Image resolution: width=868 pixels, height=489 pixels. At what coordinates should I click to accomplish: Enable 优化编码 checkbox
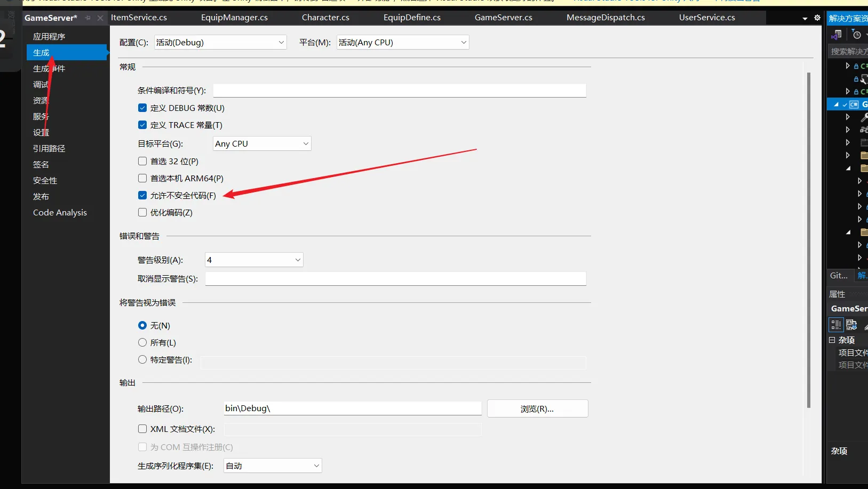pyautogui.click(x=142, y=212)
